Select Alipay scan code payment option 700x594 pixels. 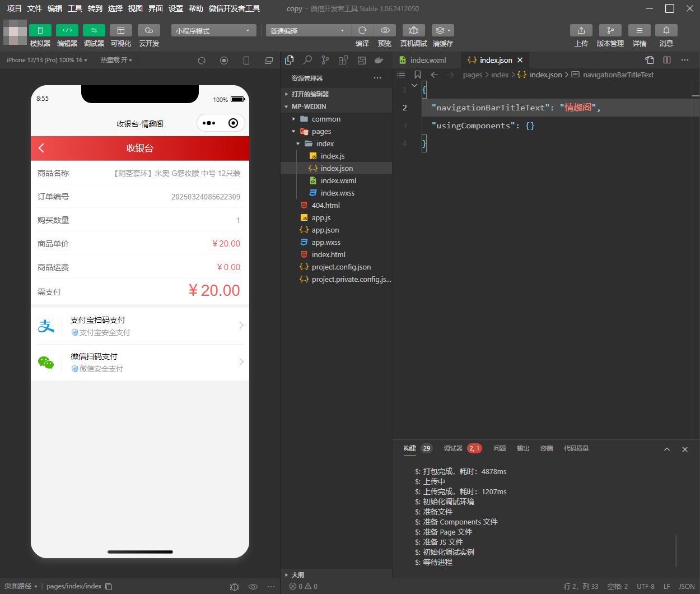click(x=140, y=326)
